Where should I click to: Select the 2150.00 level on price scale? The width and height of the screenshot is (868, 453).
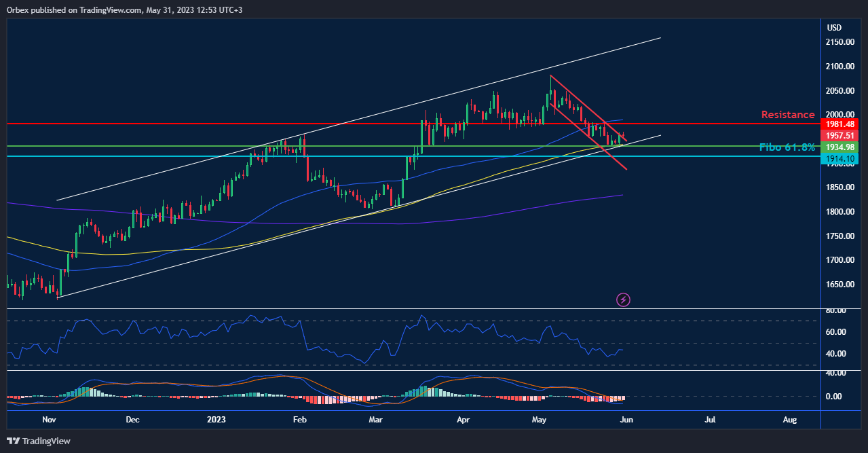840,42
